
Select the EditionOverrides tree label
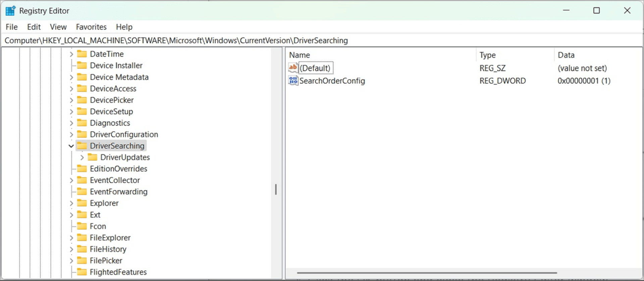coord(118,168)
